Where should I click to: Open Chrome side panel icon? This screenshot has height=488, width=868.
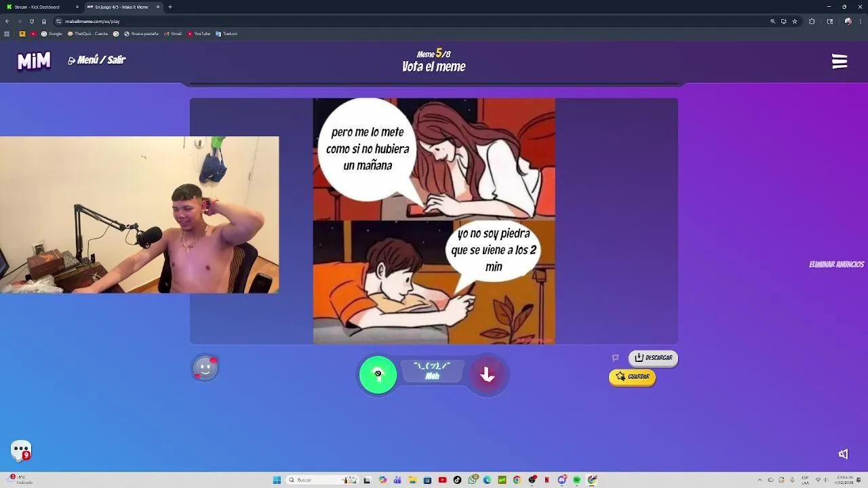830,21
